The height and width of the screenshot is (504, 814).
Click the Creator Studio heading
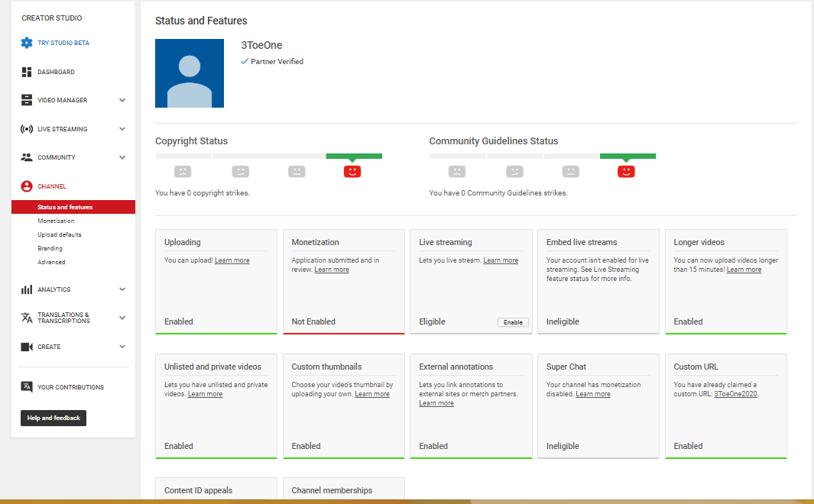(52, 18)
